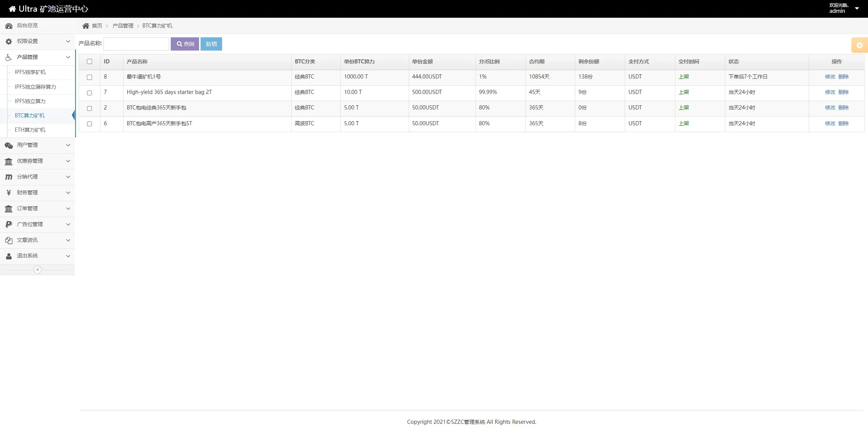Click the dashboard icon beside 后台总览

point(9,26)
